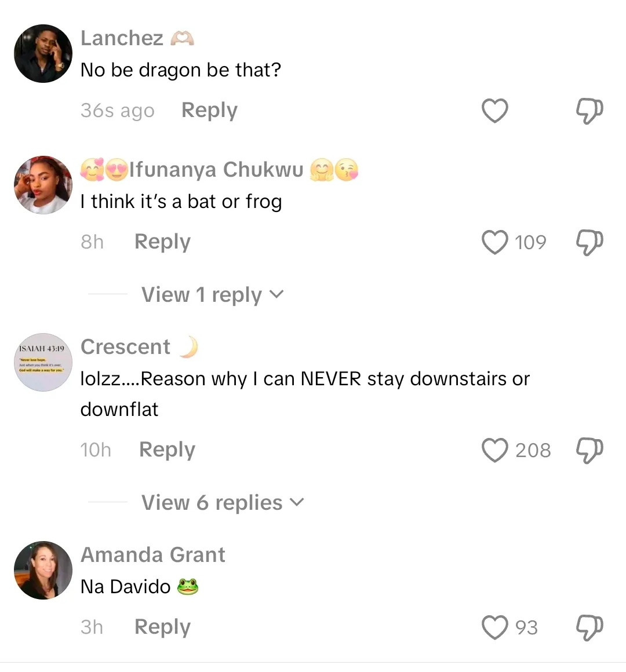Open the Crescent username link

(x=125, y=346)
